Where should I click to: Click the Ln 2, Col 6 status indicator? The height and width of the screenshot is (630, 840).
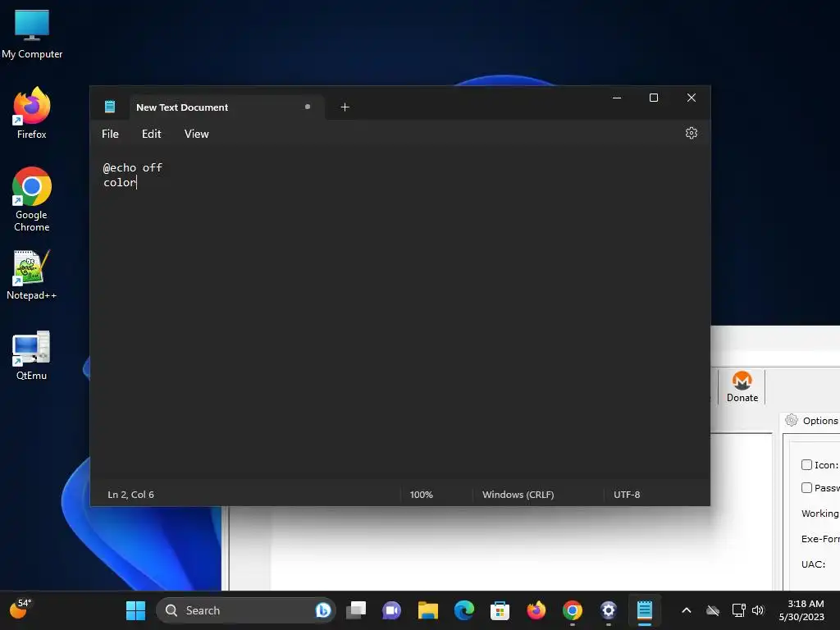point(130,495)
